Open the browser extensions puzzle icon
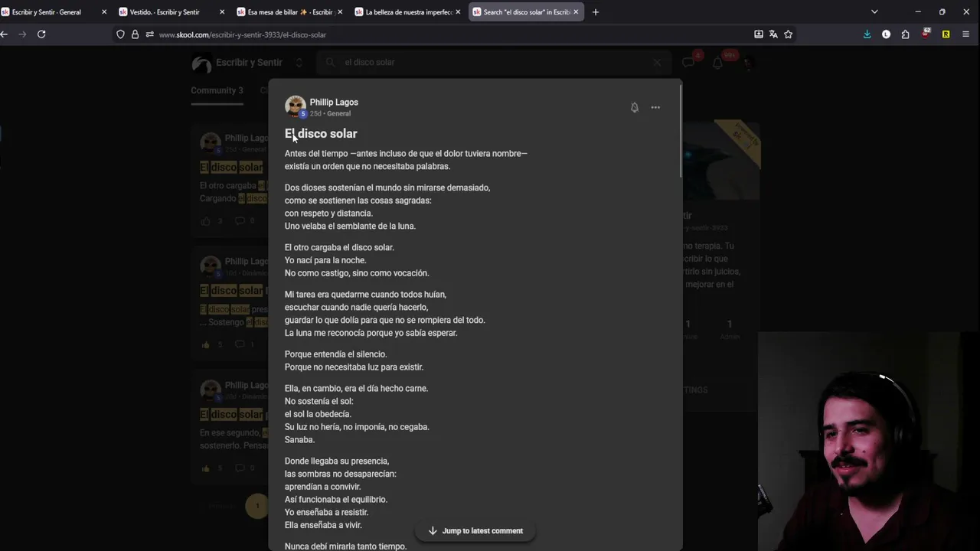 click(905, 34)
